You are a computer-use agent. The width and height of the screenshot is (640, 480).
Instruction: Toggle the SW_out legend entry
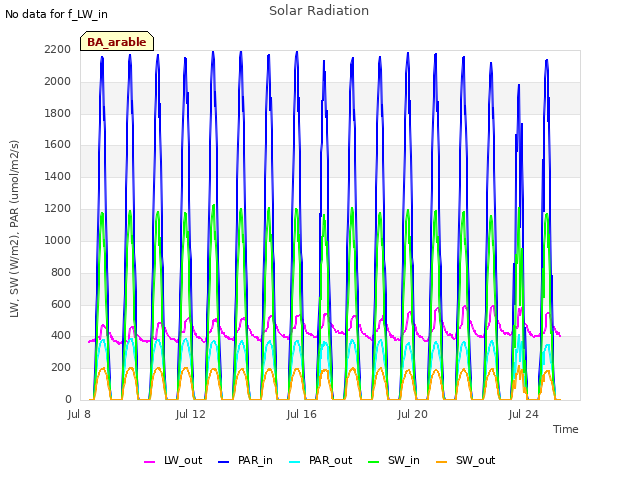click(x=466, y=460)
